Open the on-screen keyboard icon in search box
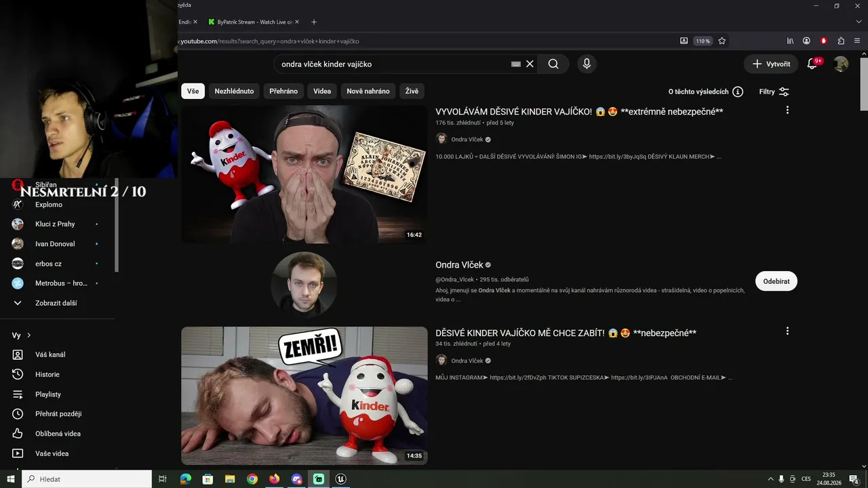 [516, 64]
